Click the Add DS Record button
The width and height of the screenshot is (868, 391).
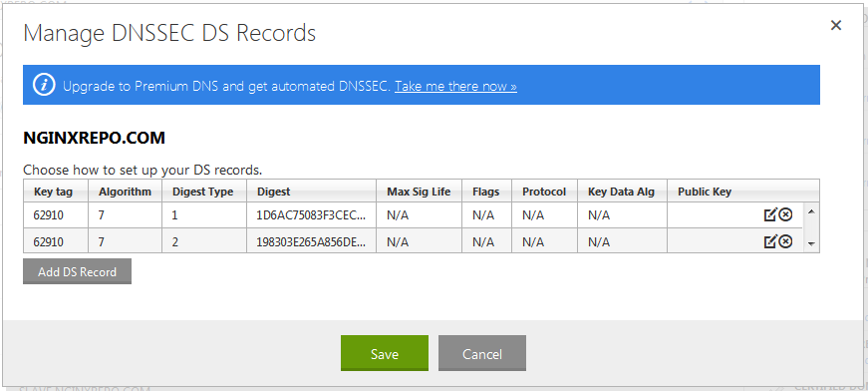coord(77,271)
